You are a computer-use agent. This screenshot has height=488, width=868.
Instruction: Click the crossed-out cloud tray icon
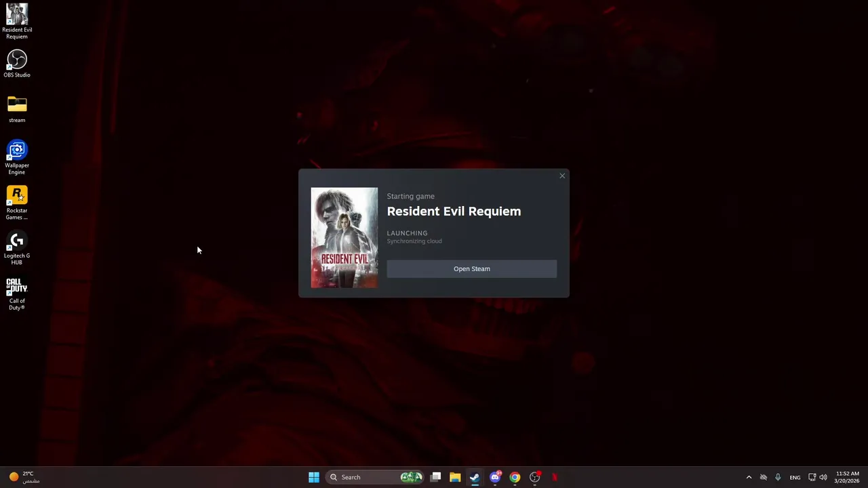(x=764, y=477)
